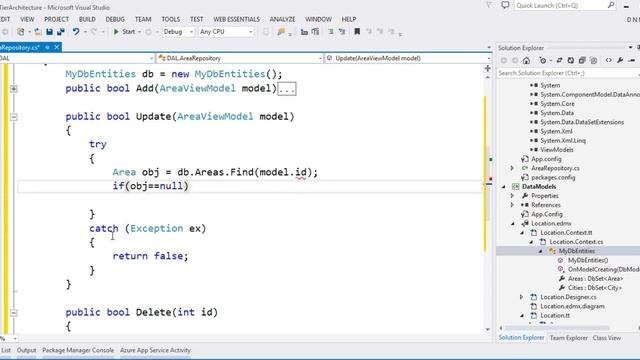The width and height of the screenshot is (640, 360).
Task: Expand References under DataModels
Action: 512,205
